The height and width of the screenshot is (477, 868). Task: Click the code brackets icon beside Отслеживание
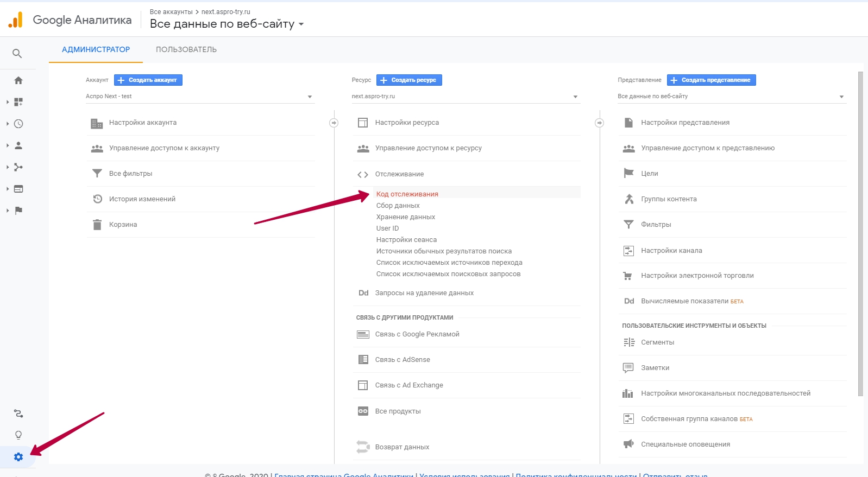363,174
